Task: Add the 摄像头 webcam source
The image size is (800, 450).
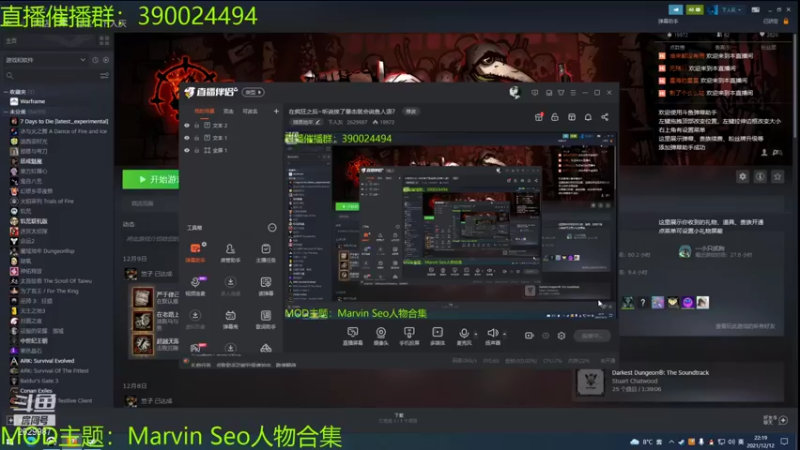Action: pos(381,333)
